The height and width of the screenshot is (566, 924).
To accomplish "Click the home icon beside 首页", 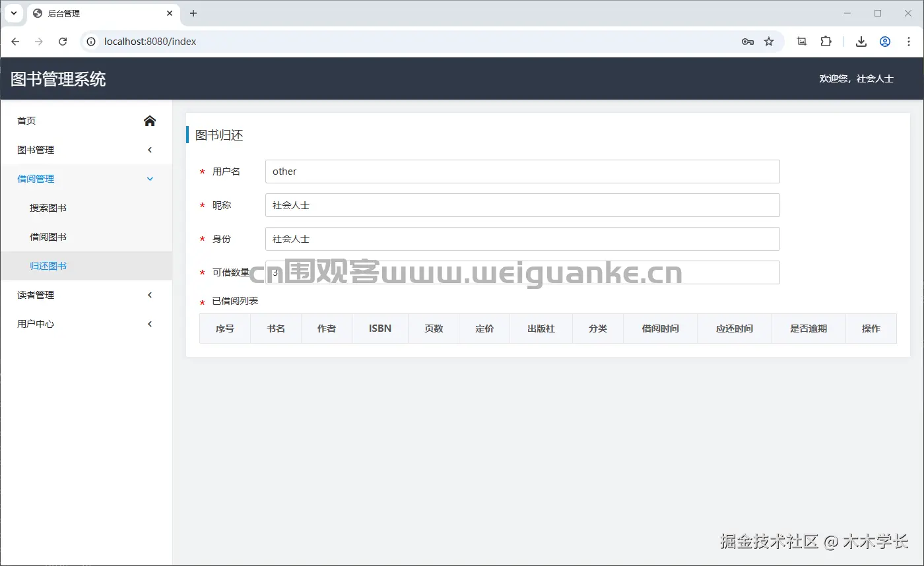I will pyautogui.click(x=150, y=121).
